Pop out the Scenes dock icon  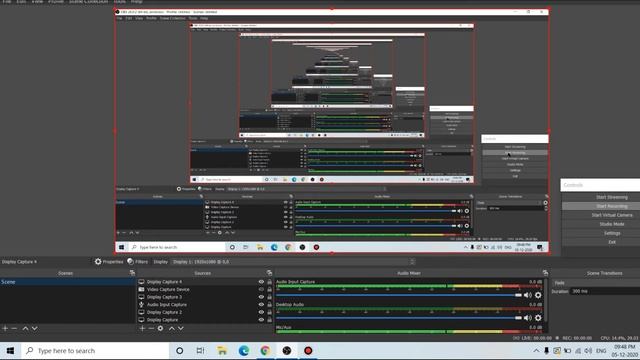(132, 273)
